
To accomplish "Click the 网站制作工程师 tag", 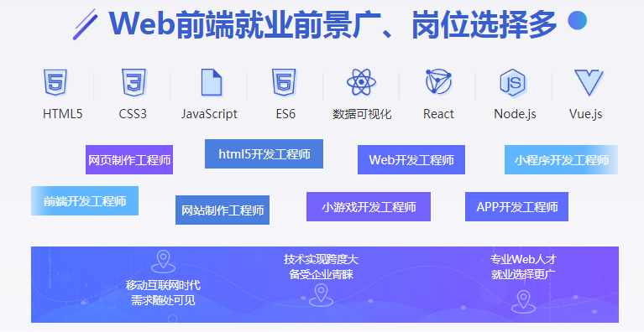I will [x=223, y=210].
